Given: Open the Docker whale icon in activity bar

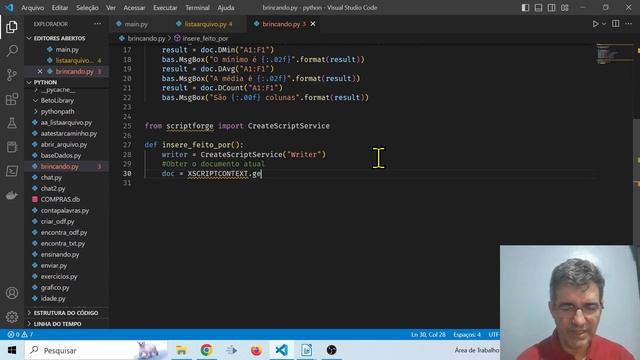Looking at the screenshot, I should [12, 195].
